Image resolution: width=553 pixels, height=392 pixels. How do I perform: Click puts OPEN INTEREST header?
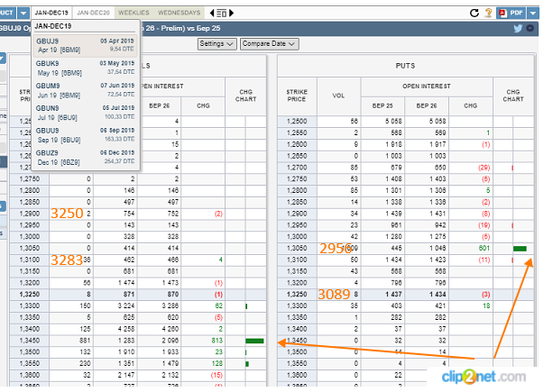[427, 87]
